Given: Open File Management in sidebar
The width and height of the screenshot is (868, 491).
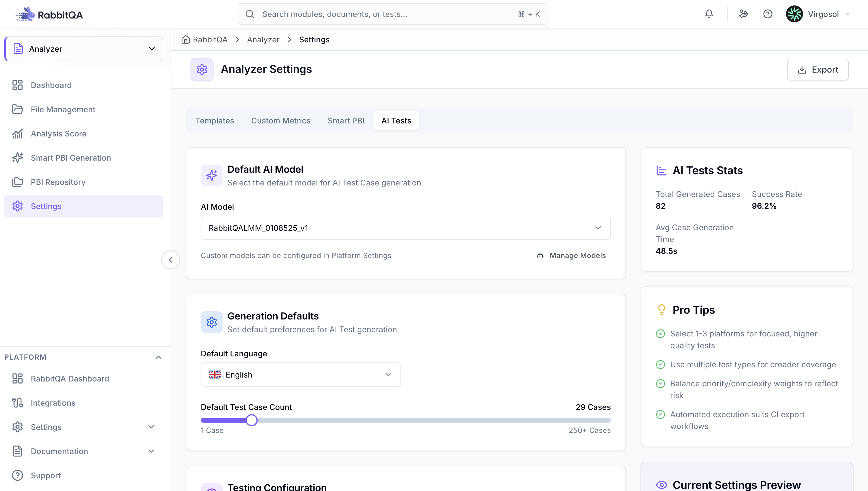Looking at the screenshot, I should click(x=83, y=109).
